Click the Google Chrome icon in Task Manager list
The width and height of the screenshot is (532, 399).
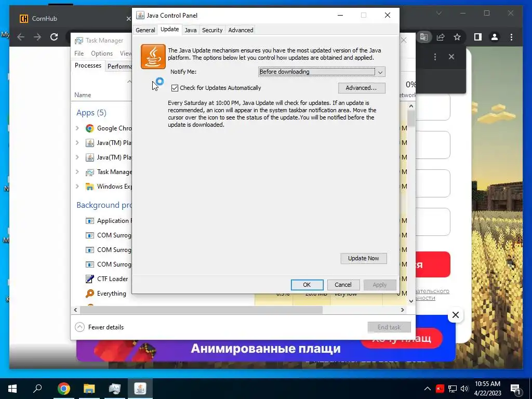[89, 128]
